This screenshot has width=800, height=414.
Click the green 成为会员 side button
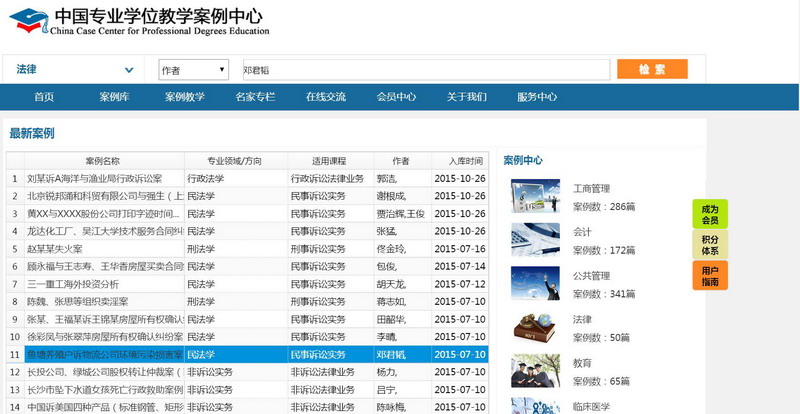(x=709, y=214)
